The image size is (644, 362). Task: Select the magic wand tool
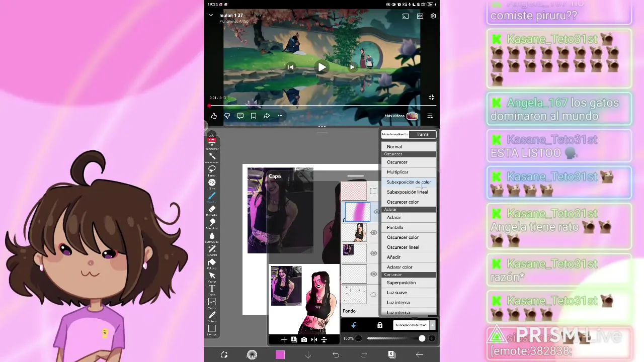[212, 157]
